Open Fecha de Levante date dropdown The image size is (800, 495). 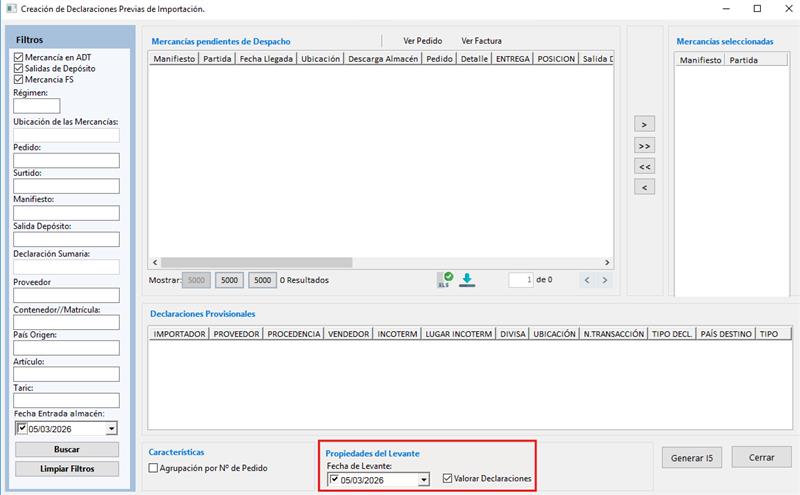click(x=424, y=480)
